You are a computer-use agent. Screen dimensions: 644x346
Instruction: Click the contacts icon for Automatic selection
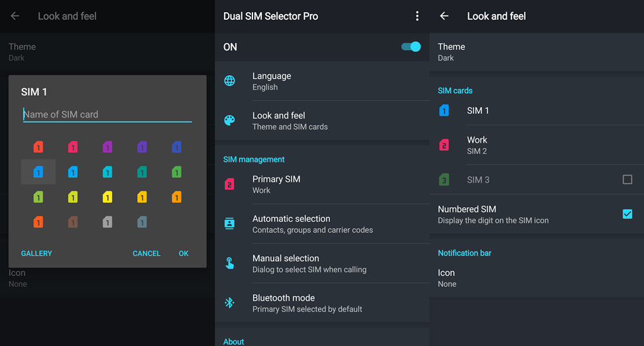coord(229,224)
